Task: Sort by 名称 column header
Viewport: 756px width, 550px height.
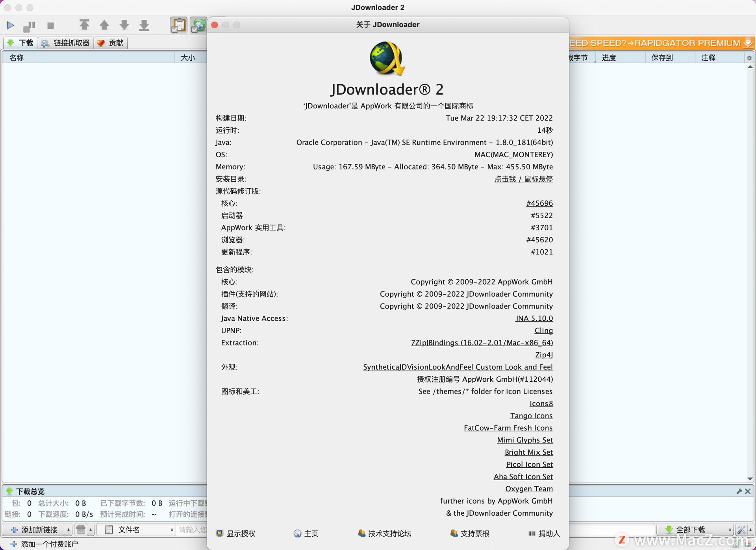Action: (x=89, y=58)
